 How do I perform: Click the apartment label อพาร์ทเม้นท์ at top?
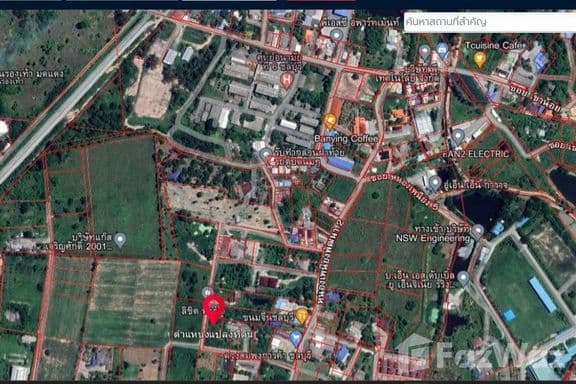tap(360, 23)
